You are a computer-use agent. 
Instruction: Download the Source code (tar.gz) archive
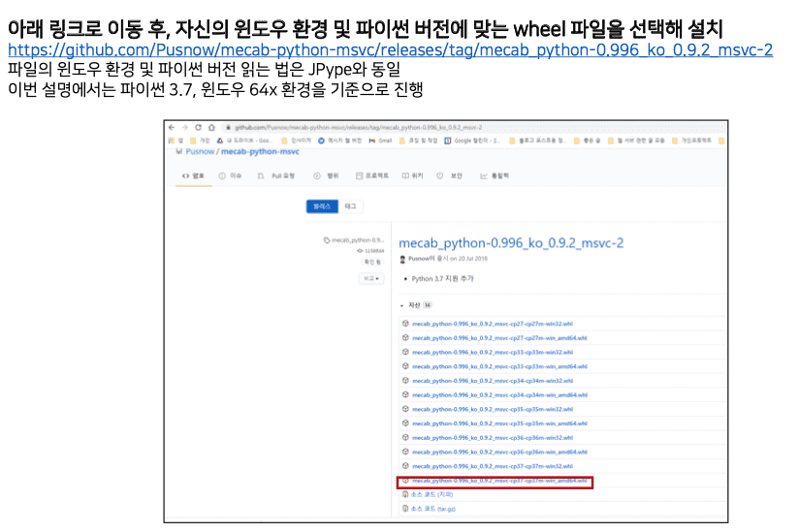(x=433, y=509)
